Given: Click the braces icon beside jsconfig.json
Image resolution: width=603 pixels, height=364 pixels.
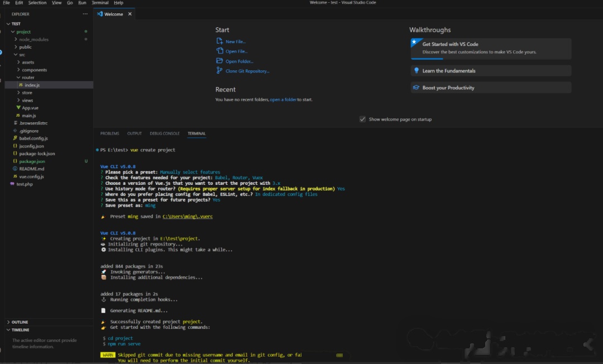Looking at the screenshot, I should tap(15, 146).
